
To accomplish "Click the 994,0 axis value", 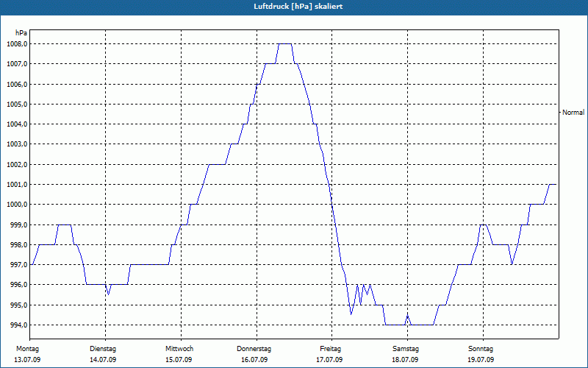I will pos(19,325).
